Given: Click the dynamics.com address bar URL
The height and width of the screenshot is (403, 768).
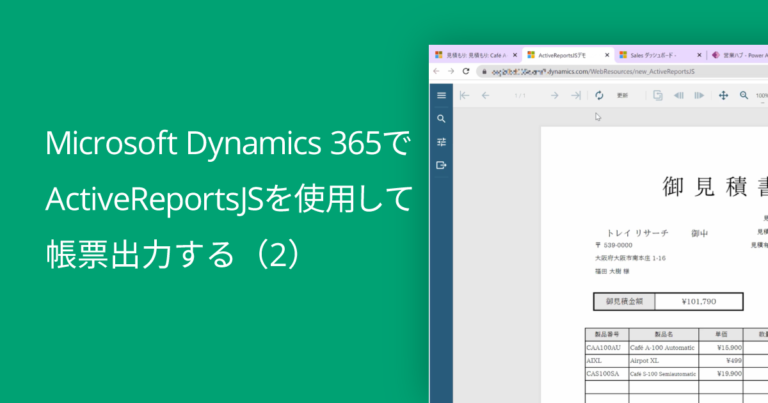Looking at the screenshot, I should 593,72.
